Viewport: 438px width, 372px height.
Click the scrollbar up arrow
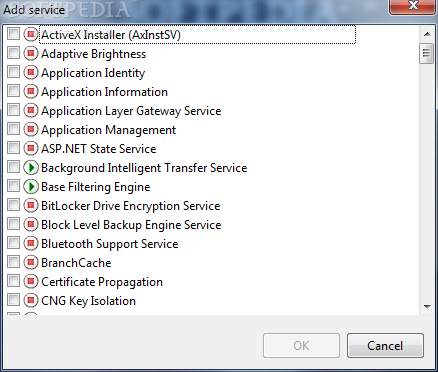tap(427, 34)
